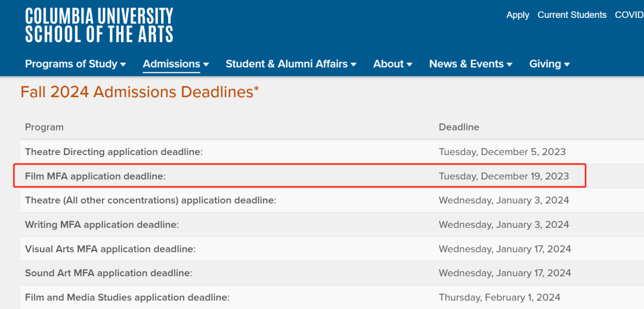Click the COVID link in header
The width and height of the screenshot is (644, 309).
[629, 15]
